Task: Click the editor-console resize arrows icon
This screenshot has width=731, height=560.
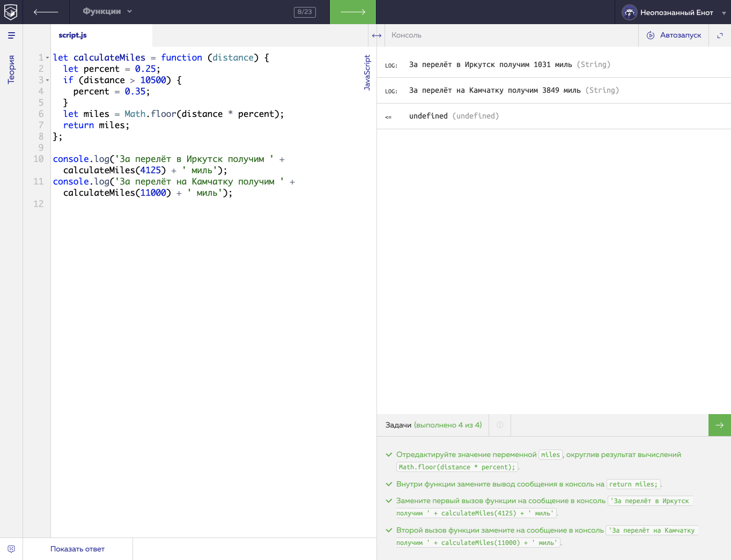Action: click(376, 35)
